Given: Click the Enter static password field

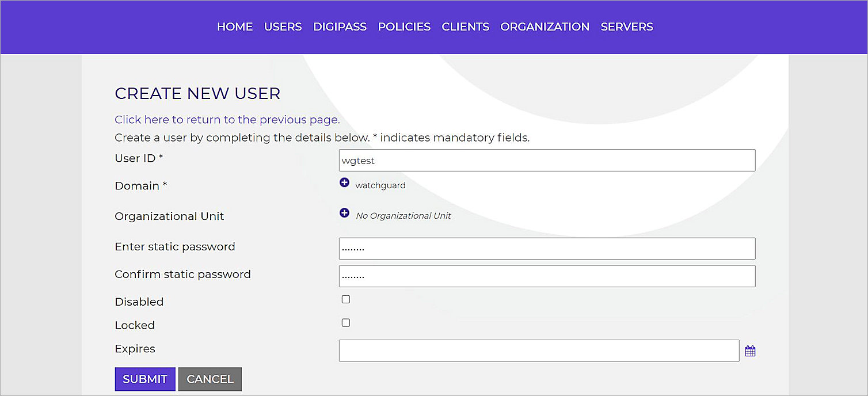Looking at the screenshot, I should [546, 248].
